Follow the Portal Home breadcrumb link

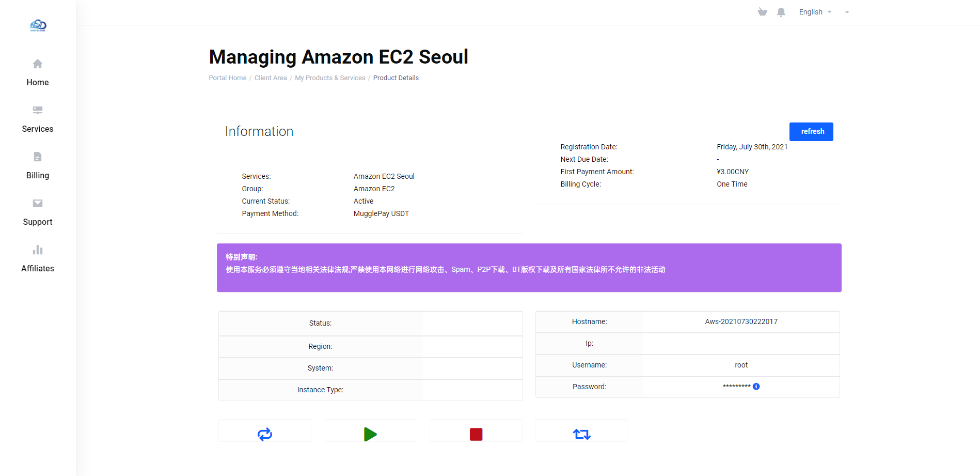(228, 78)
